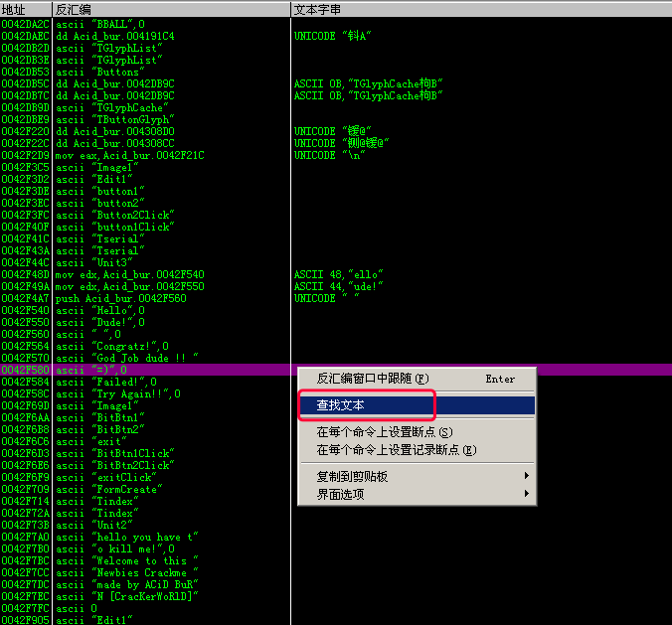
Task: Click the text string ASCII 48,"ello"
Action: (x=338, y=274)
